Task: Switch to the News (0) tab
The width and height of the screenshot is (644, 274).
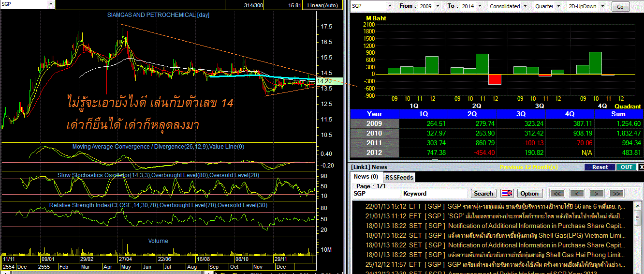Action: (x=366, y=177)
